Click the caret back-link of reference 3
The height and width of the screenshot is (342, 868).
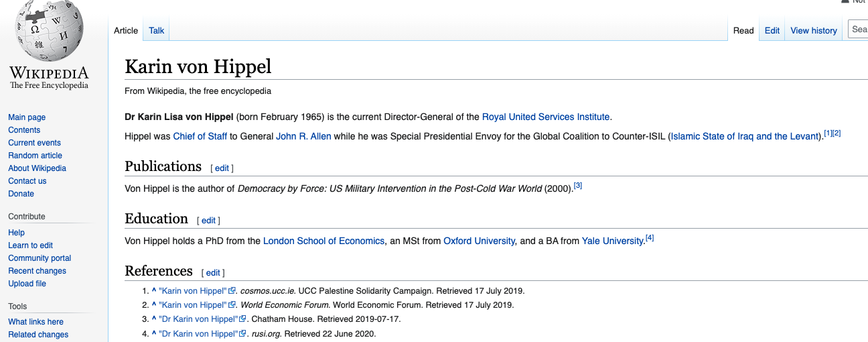pos(154,319)
